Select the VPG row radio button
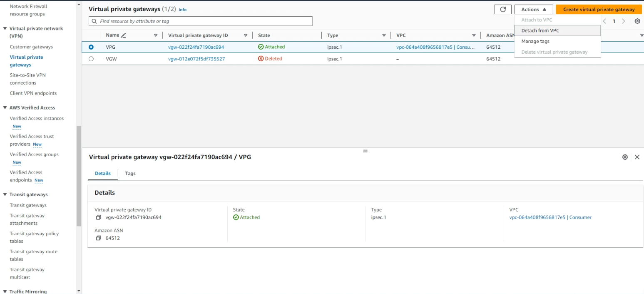The image size is (644, 294). [91, 47]
